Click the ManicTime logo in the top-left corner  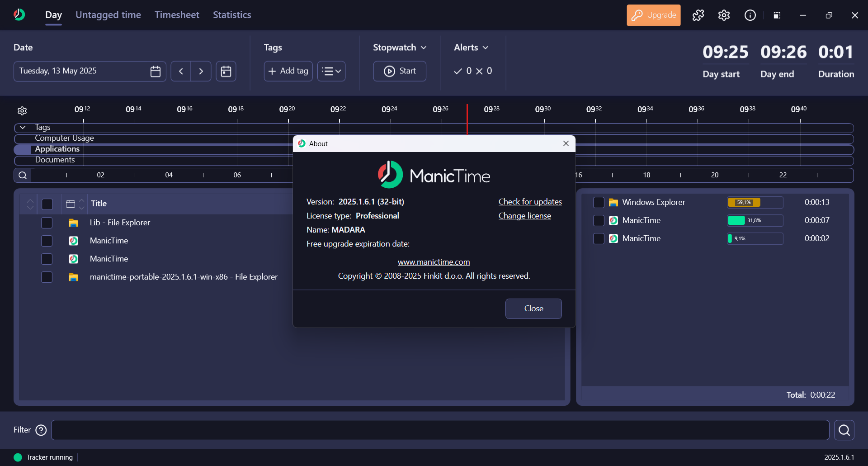pos(19,15)
